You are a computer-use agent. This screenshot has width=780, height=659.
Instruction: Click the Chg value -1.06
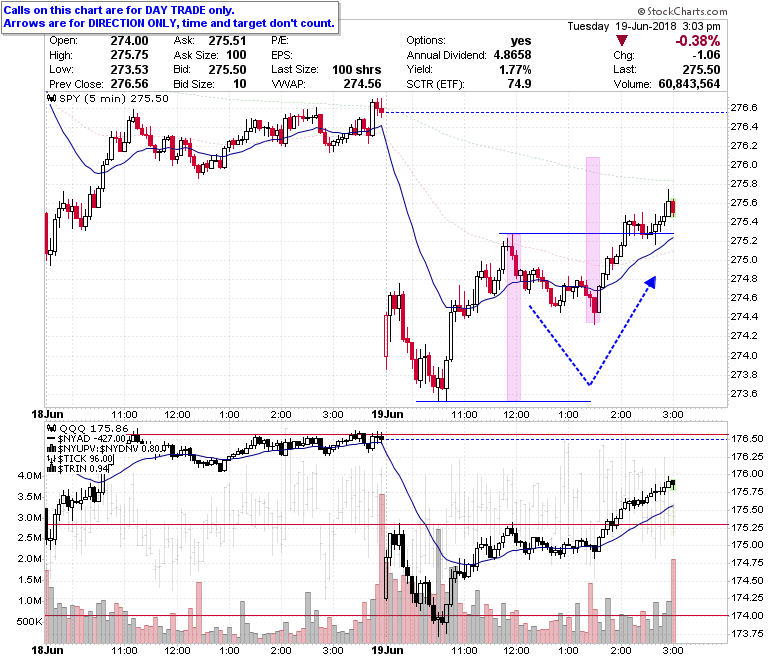click(706, 55)
